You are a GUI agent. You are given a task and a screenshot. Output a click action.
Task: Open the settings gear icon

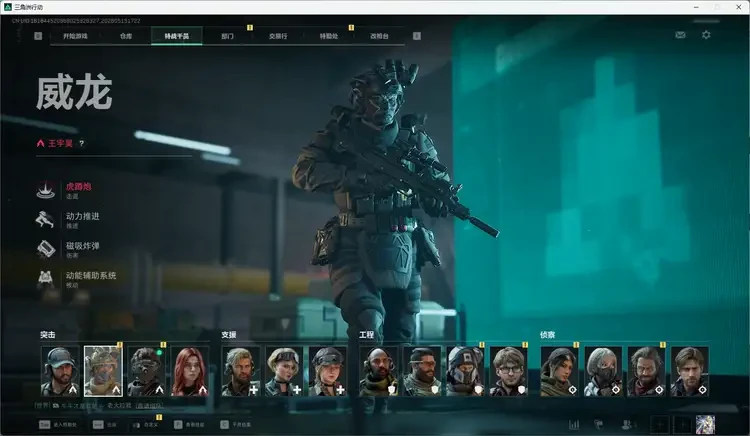pos(706,35)
